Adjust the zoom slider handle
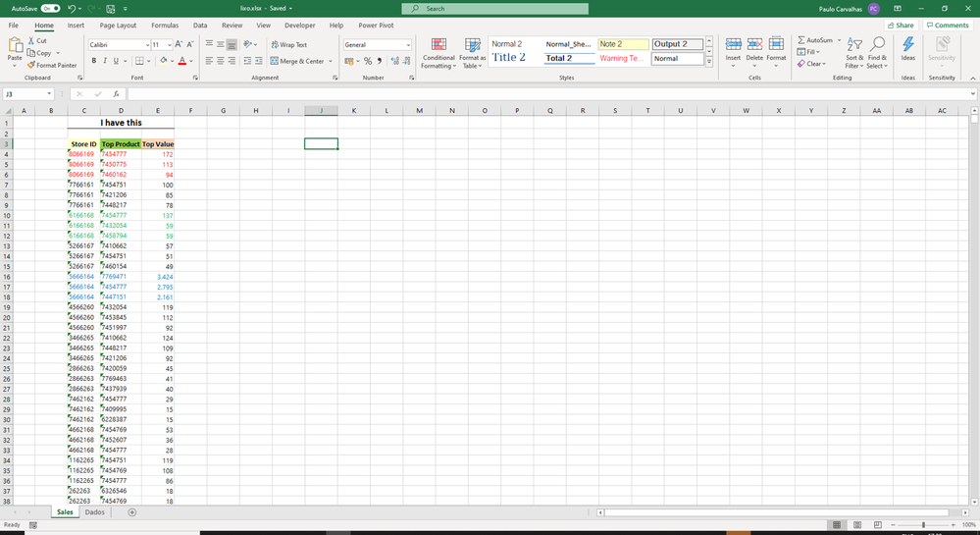Image resolution: width=980 pixels, height=535 pixels. 923,525
